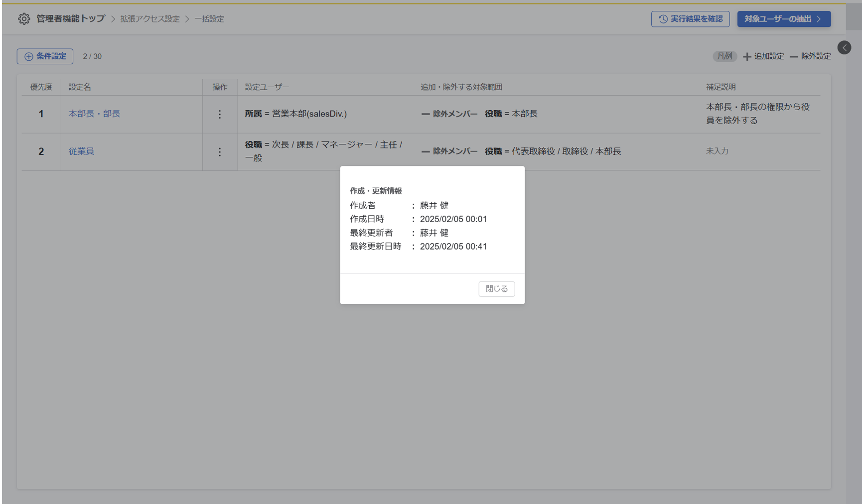Click 本部長・部長の権限から役員を除外する description
Viewport: 862px width, 504px height.
[758, 114]
